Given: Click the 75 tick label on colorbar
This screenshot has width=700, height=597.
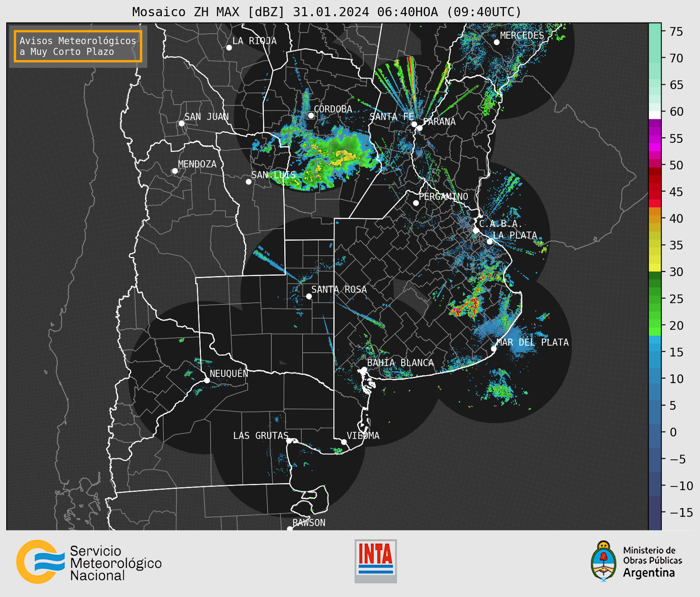Looking at the screenshot, I should 676,32.
